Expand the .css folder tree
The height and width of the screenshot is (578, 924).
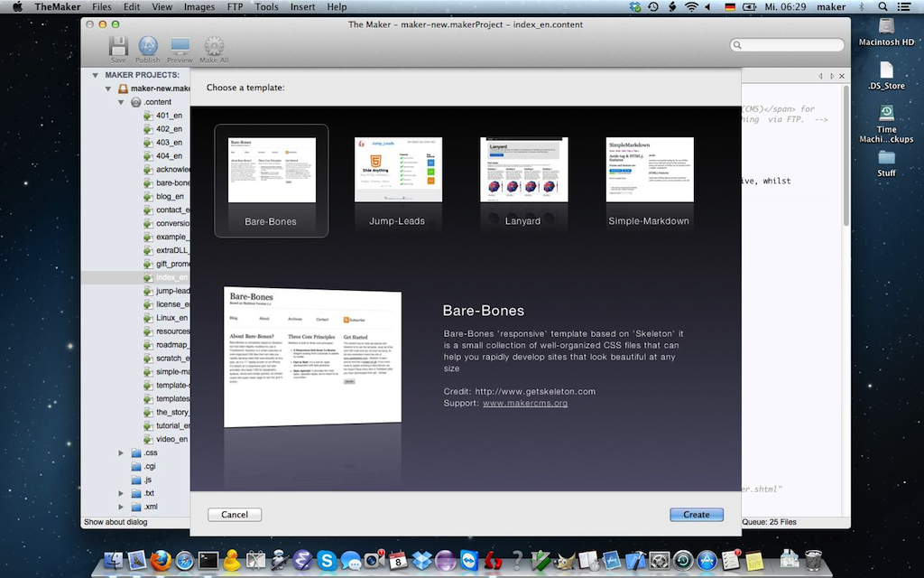tap(121, 452)
